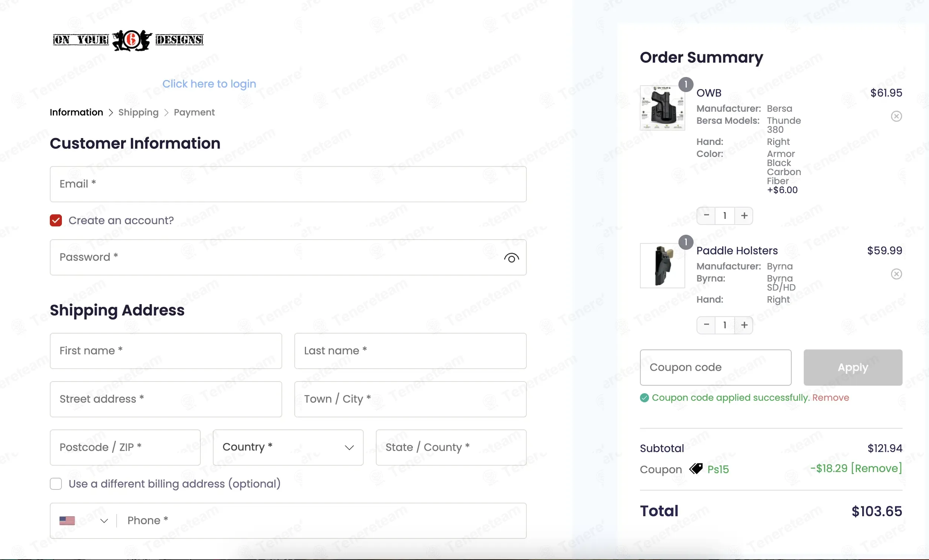Click the On Your 6 Designs logo

[x=128, y=40]
